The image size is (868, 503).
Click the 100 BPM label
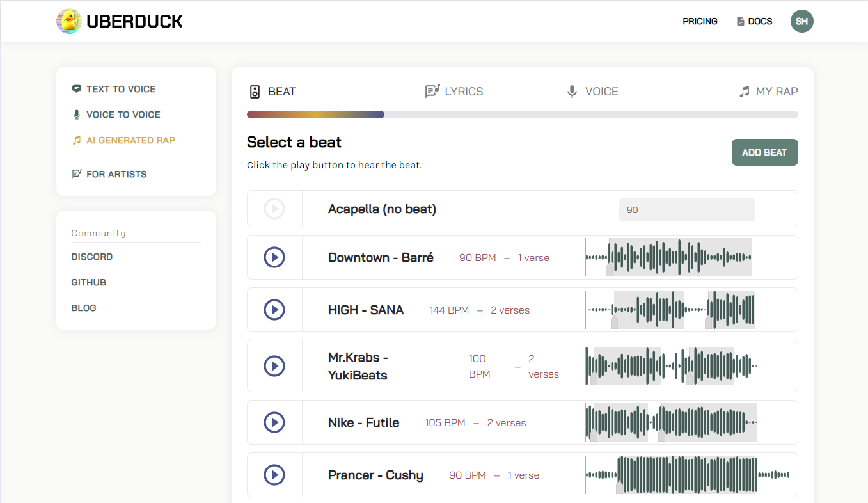click(x=479, y=366)
